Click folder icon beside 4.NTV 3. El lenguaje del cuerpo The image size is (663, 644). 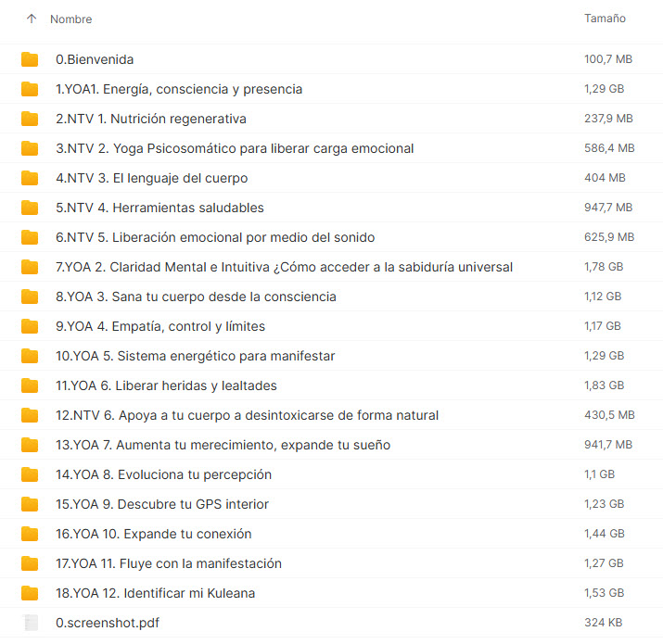click(30, 178)
